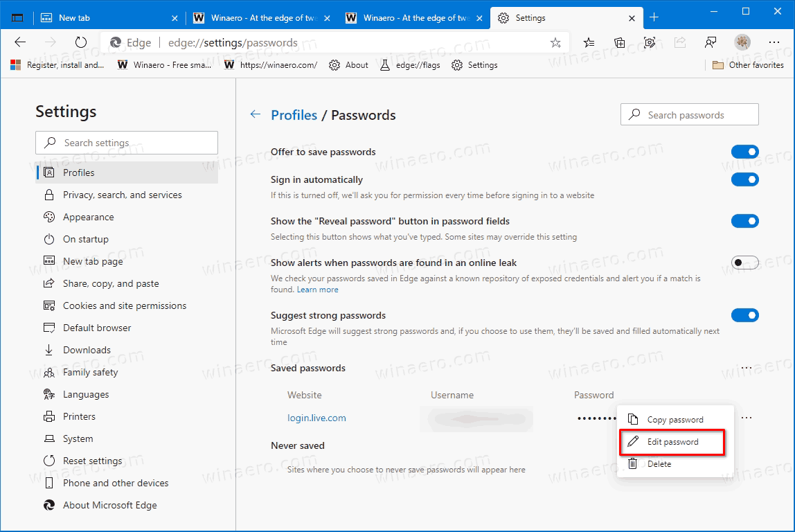Open the edge://flags bookmark

click(410, 65)
